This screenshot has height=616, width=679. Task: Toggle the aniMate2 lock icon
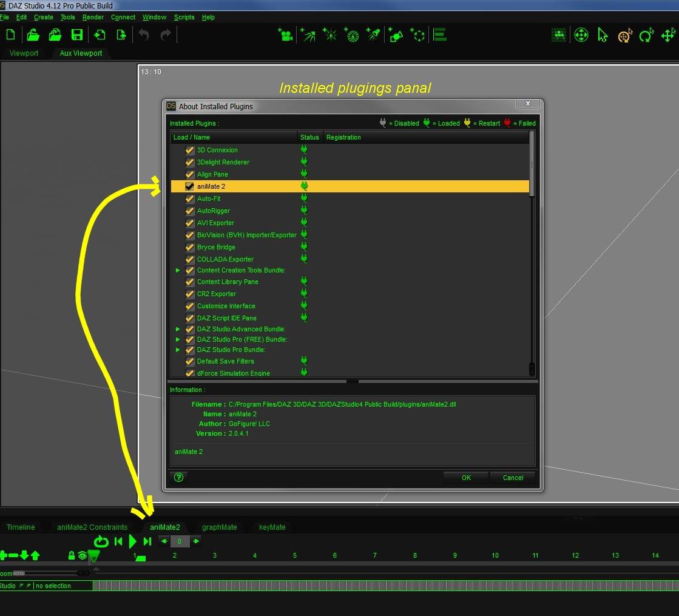coord(72,555)
